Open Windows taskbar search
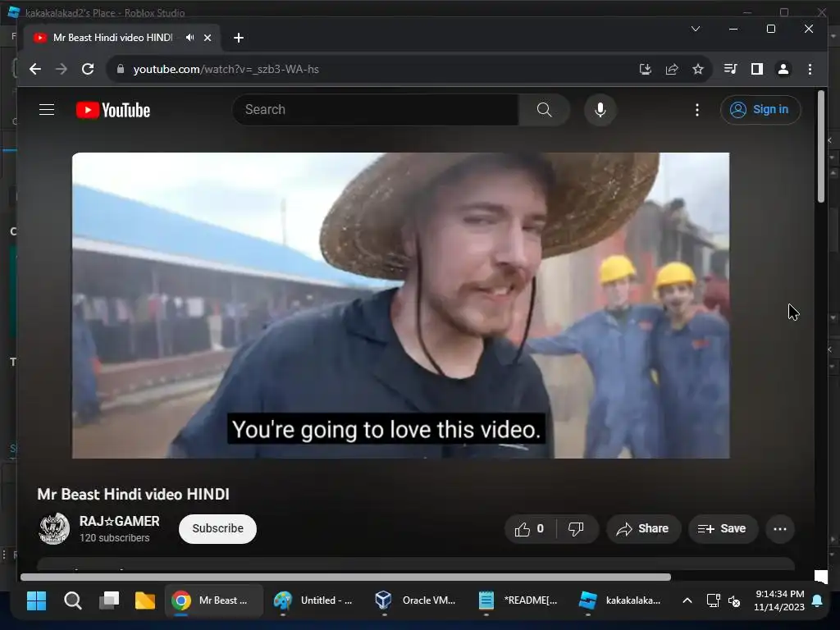The width and height of the screenshot is (840, 630). tap(73, 600)
